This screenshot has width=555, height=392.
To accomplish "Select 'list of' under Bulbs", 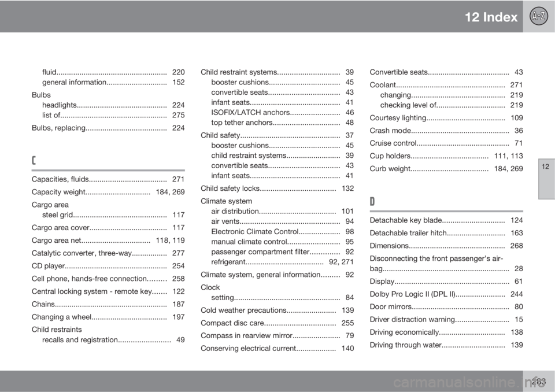I will pos(113,115).
